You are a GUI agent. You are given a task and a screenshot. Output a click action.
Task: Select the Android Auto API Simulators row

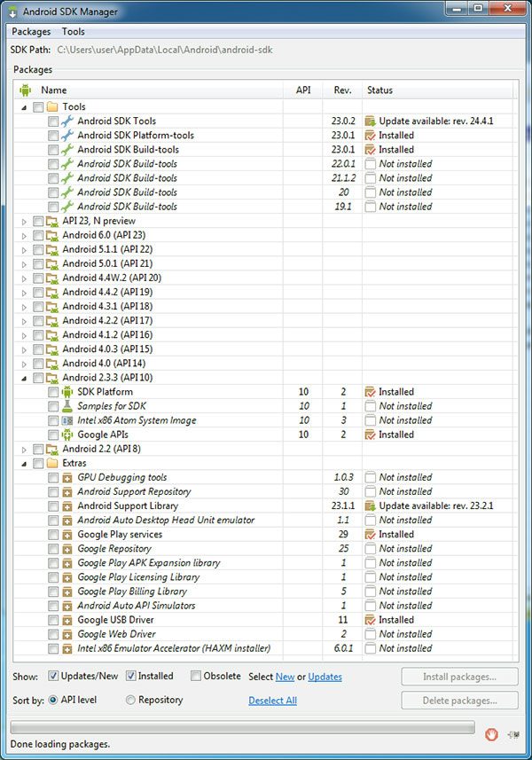[x=265, y=606]
